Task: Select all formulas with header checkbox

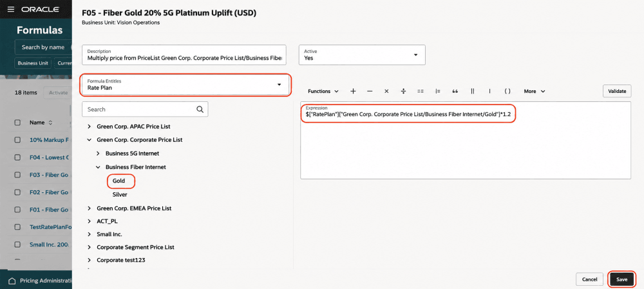Action: [17, 123]
